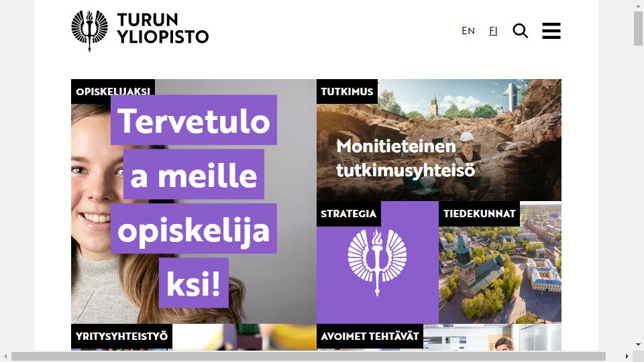Screen dimensions: 644x362
Task: Open the hamburger menu icon
Action: [551, 31]
